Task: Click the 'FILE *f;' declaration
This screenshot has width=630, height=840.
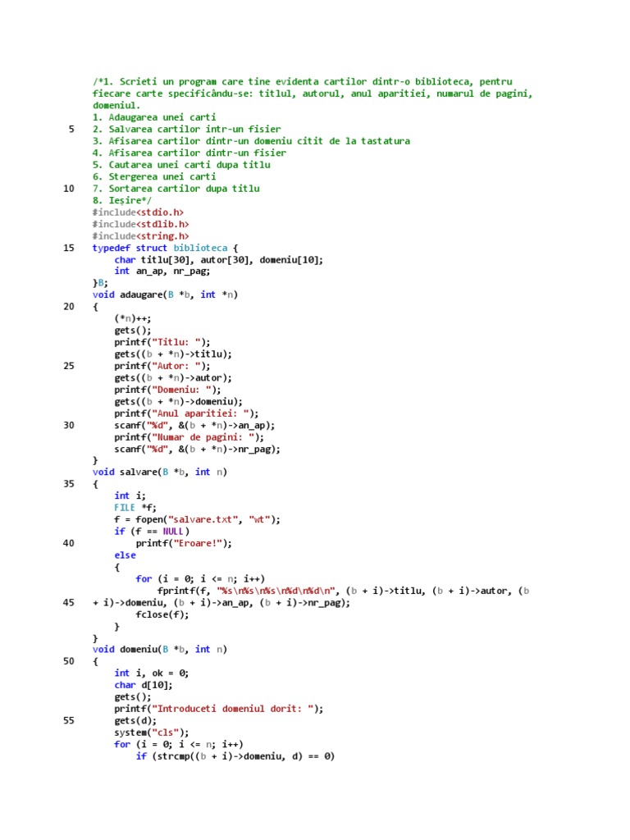Action: 135,508
